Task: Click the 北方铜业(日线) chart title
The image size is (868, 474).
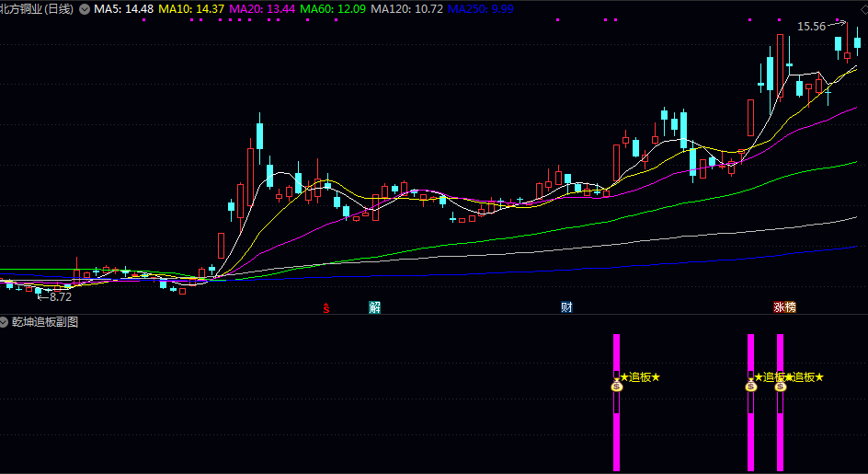Action: click(37, 9)
